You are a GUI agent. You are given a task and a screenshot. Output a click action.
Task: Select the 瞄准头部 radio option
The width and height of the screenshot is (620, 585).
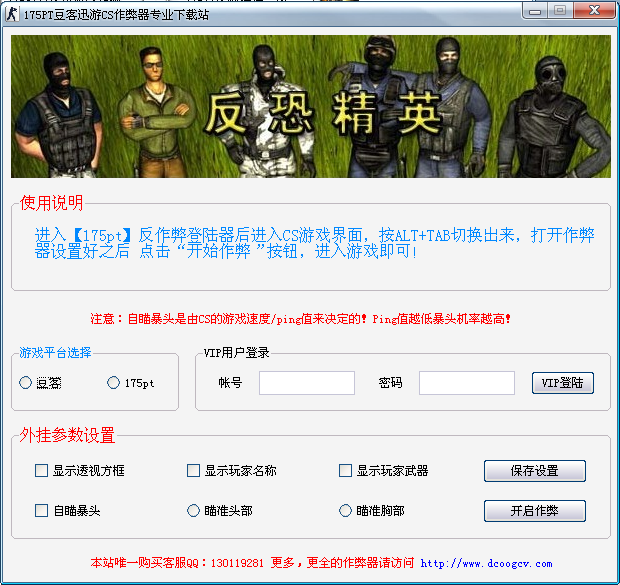coord(193,511)
